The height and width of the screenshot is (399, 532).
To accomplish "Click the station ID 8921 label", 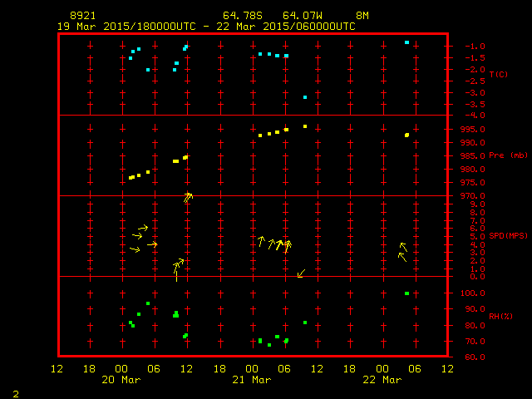I will [x=83, y=16].
